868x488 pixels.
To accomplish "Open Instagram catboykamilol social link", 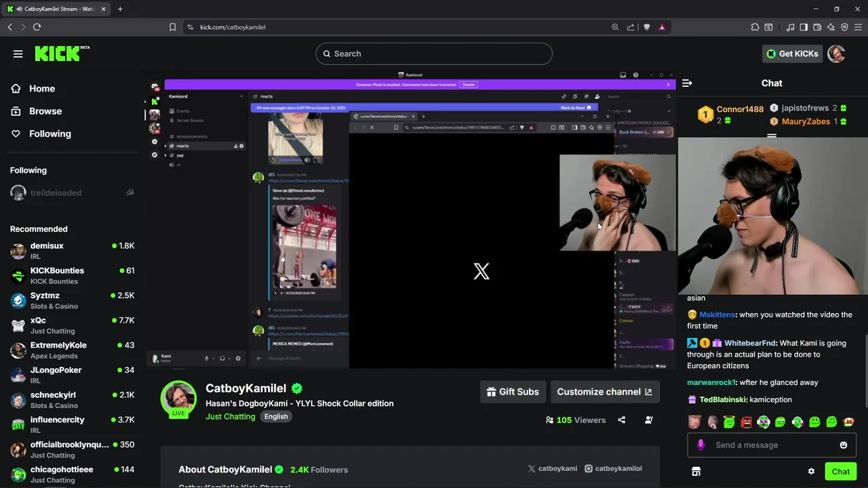I will (613, 468).
